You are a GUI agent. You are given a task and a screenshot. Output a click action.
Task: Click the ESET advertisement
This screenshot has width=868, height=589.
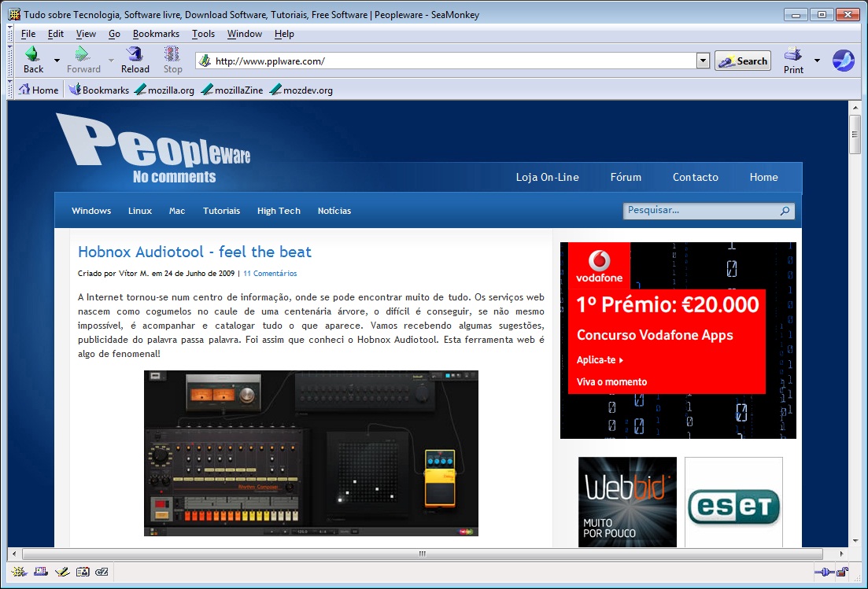point(733,502)
